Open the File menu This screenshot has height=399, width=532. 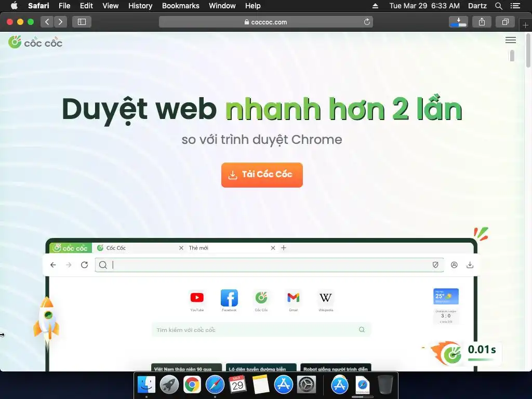pos(64,6)
